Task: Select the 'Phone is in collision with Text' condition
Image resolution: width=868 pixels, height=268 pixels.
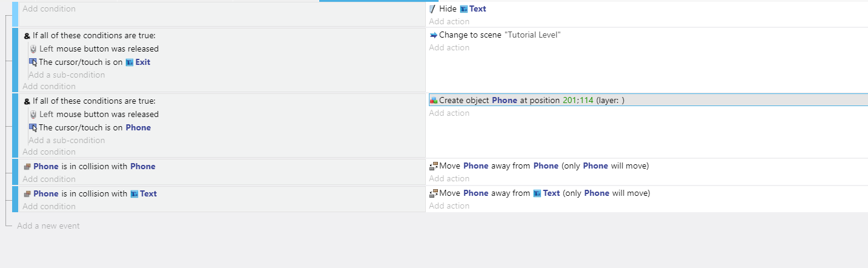Action: click(x=90, y=194)
